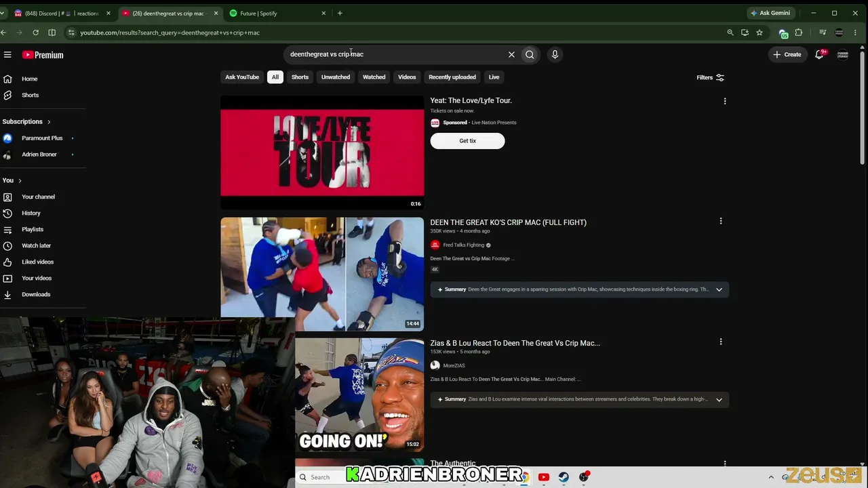Viewport: 868px width, 488px height.
Task: Expand summary of Deen The Great KO's video
Action: [719, 289]
